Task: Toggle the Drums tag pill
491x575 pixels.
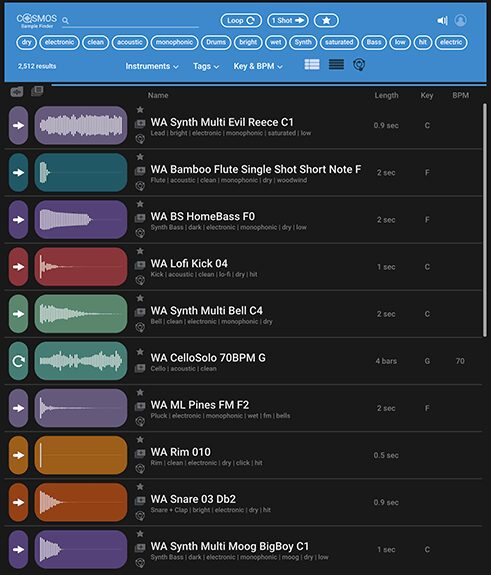Action: coord(216,42)
